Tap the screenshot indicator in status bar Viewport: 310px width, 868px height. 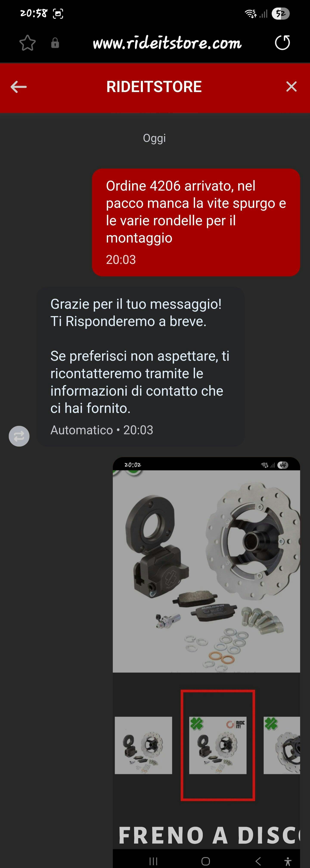[58, 14]
